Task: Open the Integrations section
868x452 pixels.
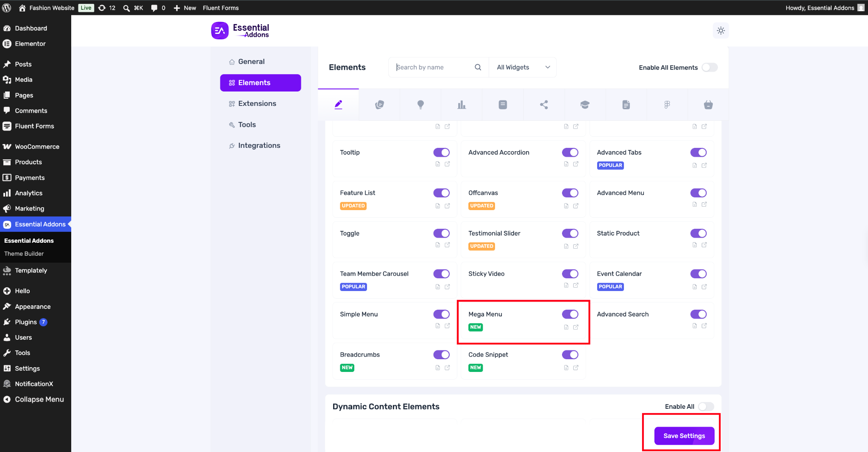Action: point(260,146)
